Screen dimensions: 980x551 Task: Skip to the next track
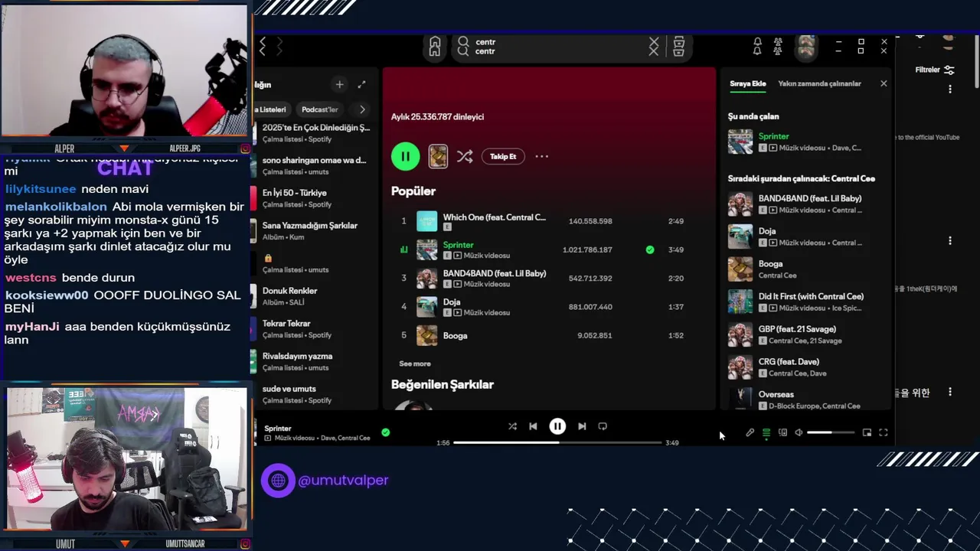[x=582, y=426]
